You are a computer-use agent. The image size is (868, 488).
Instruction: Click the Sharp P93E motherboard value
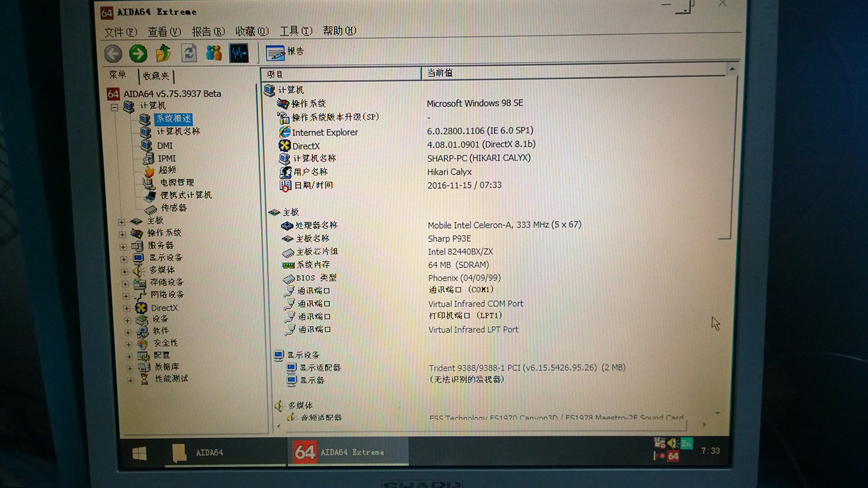point(449,238)
